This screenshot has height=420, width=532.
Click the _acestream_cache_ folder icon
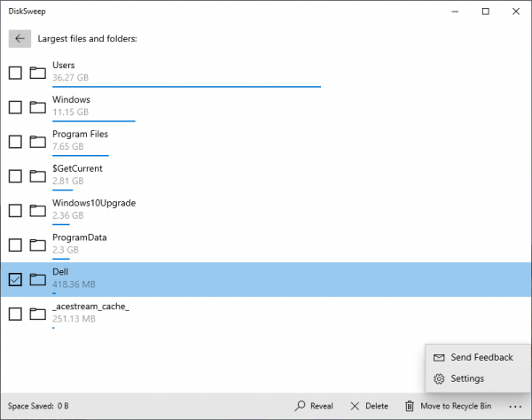pos(37,315)
